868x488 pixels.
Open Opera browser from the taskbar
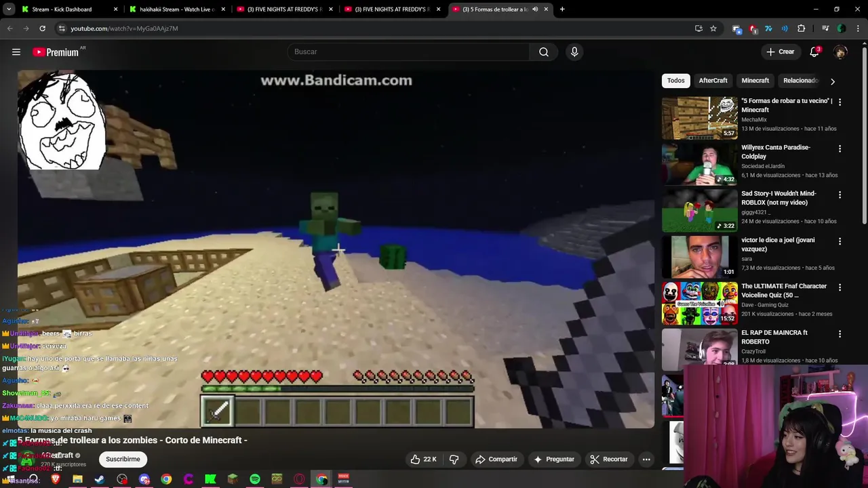[299, 479]
